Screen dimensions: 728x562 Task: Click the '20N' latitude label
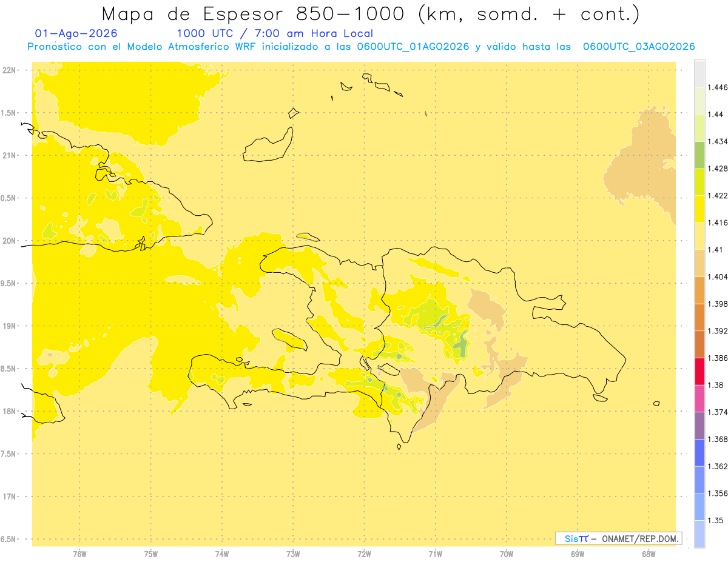coord(9,241)
